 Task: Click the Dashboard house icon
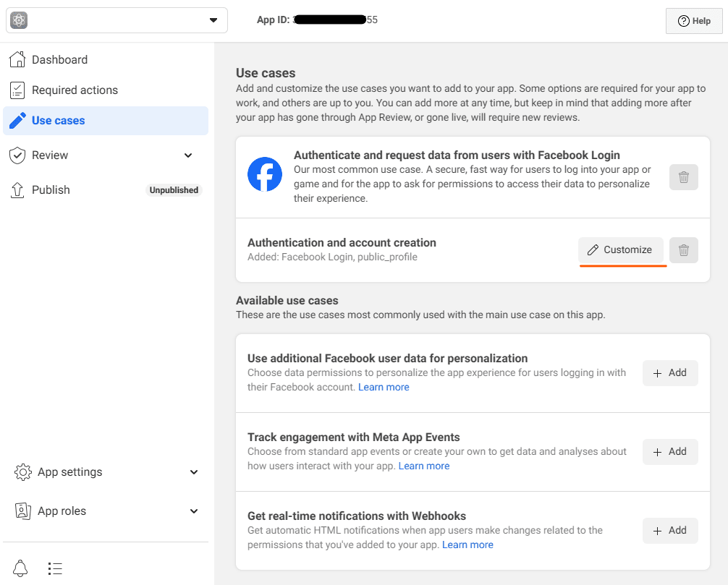pos(17,59)
